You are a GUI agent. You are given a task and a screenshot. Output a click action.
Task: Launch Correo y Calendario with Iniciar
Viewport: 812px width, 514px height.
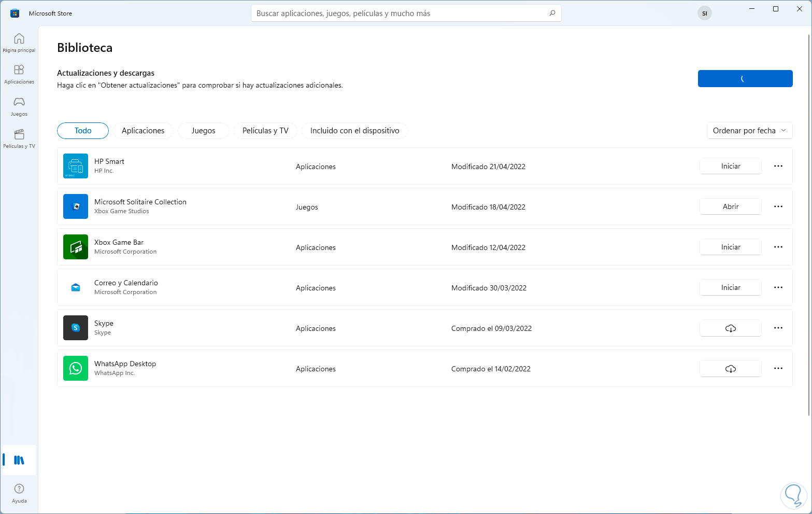730,288
